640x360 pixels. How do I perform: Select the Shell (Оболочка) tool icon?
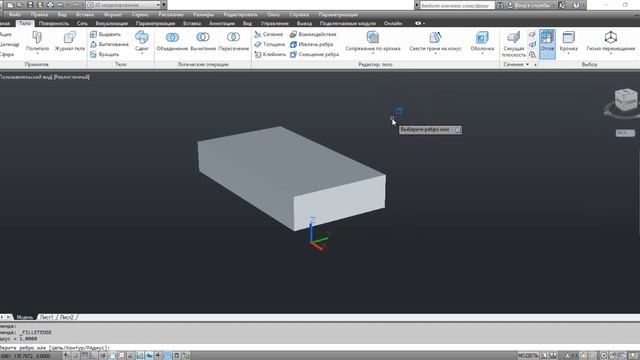point(482,37)
